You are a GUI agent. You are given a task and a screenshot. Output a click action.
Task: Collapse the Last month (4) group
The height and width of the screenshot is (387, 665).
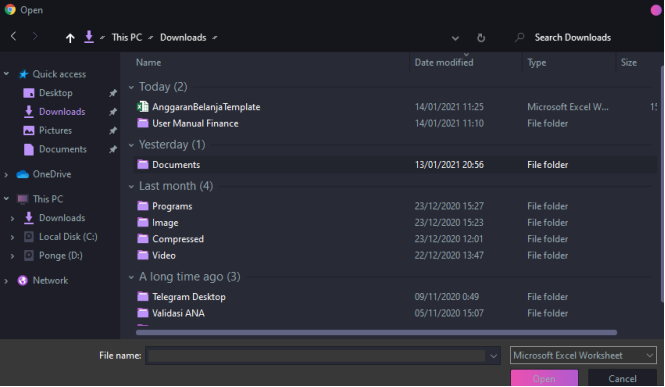point(131,186)
